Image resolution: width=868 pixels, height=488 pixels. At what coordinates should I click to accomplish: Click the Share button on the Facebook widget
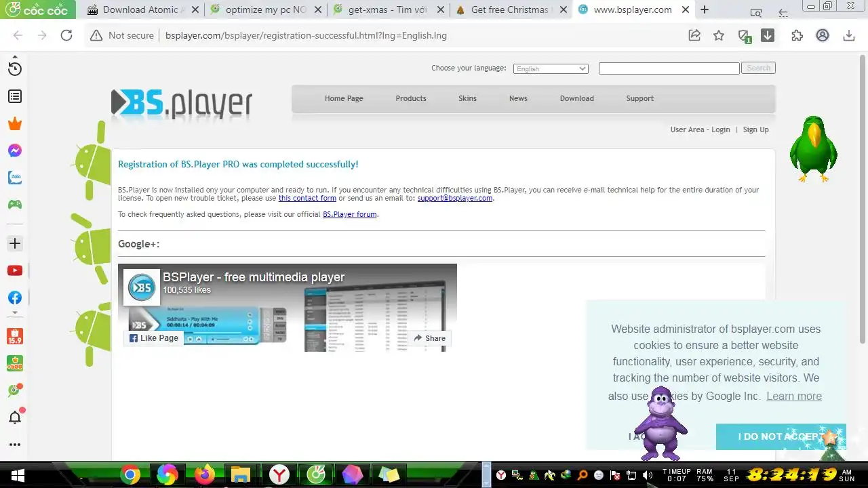point(430,338)
